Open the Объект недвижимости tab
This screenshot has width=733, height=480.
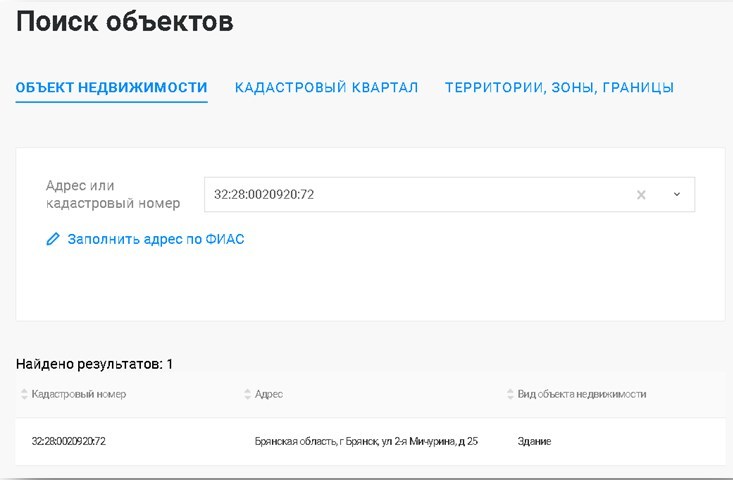pos(111,88)
